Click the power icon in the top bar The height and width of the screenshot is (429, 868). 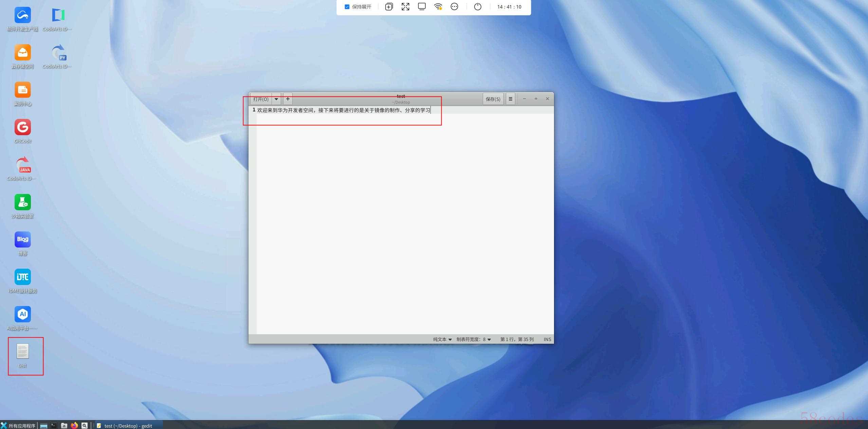477,7
